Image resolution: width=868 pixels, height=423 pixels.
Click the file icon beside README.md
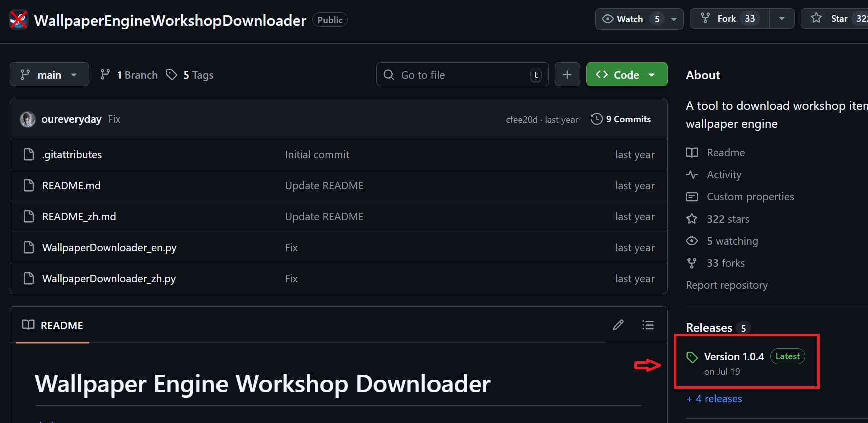(29, 186)
